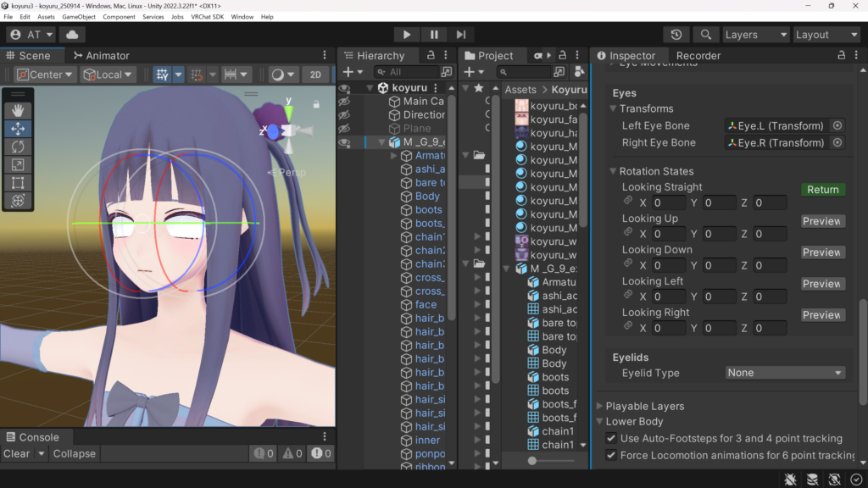
Task: Open Unity Cloud services icon
Action: pos(72,35)
